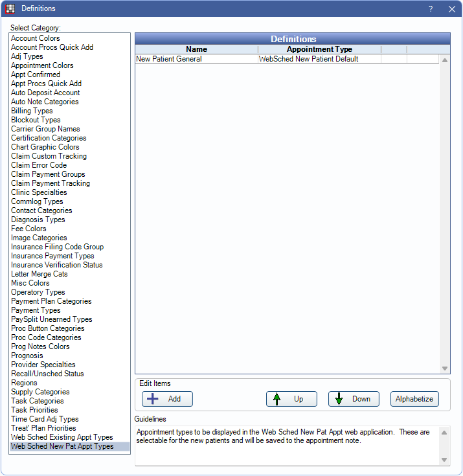Select Insurance Verification Status in list

[57, 265]
